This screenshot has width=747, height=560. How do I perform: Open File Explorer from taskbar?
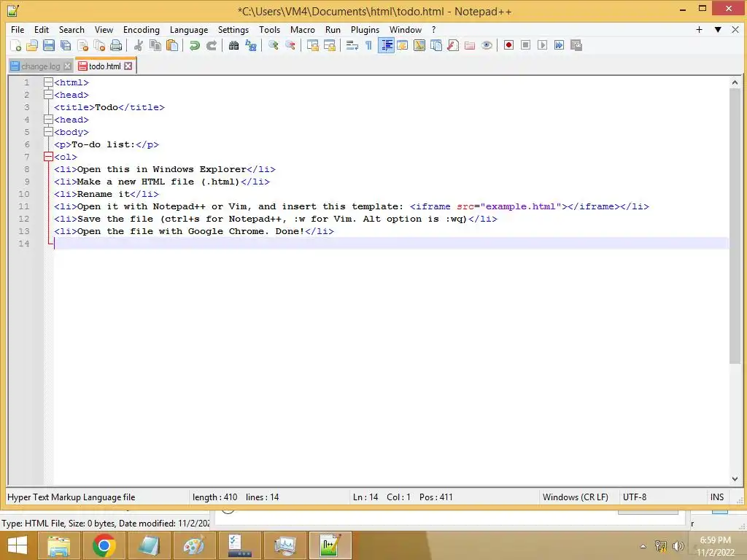tap(58, 545)
